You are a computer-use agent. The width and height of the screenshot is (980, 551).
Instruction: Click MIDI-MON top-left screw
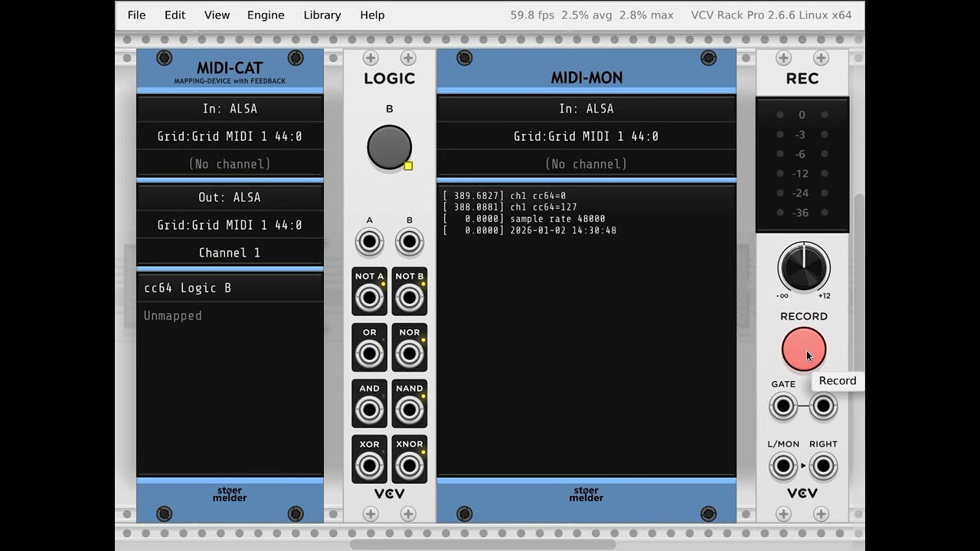point(464,57)
